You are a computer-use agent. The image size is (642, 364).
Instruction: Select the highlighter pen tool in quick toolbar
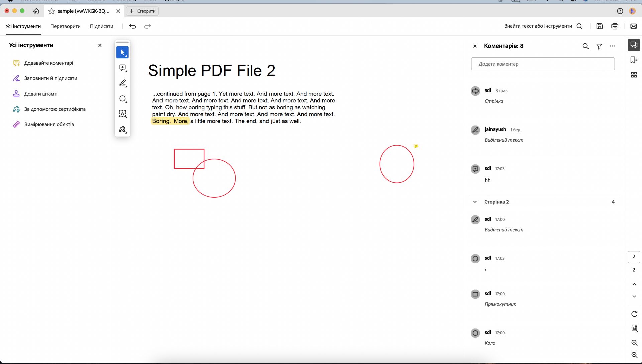tap(122, 83)
